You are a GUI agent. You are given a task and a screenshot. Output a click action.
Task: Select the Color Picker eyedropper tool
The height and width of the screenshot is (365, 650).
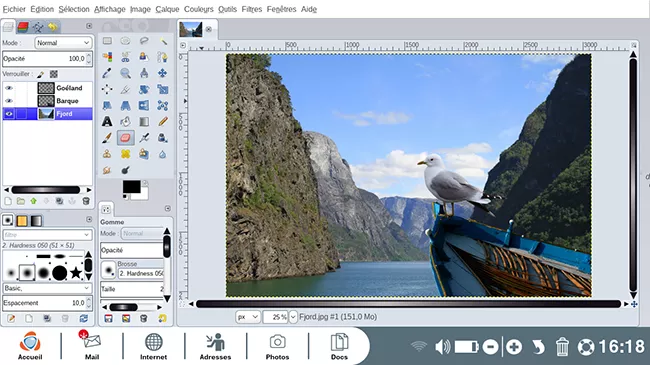(107, 73)
